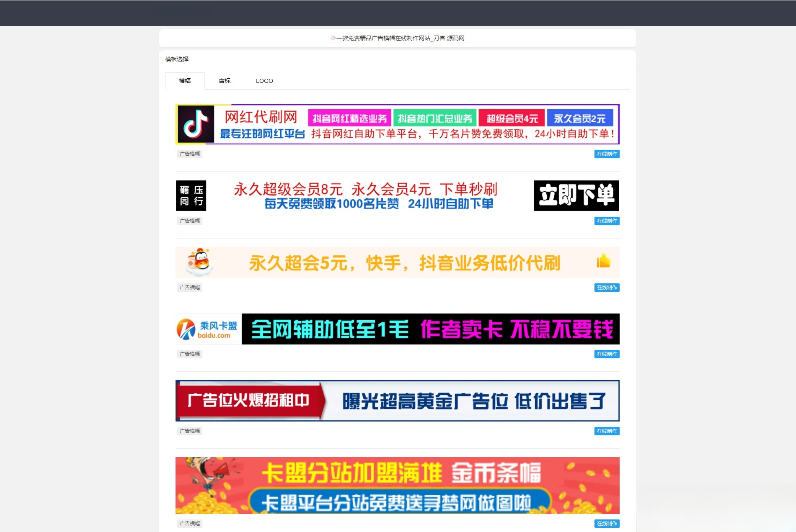Click the 模板选择 panel header
Image resolution: width=796 pixels, height=532 pixels.
[176, 59]
